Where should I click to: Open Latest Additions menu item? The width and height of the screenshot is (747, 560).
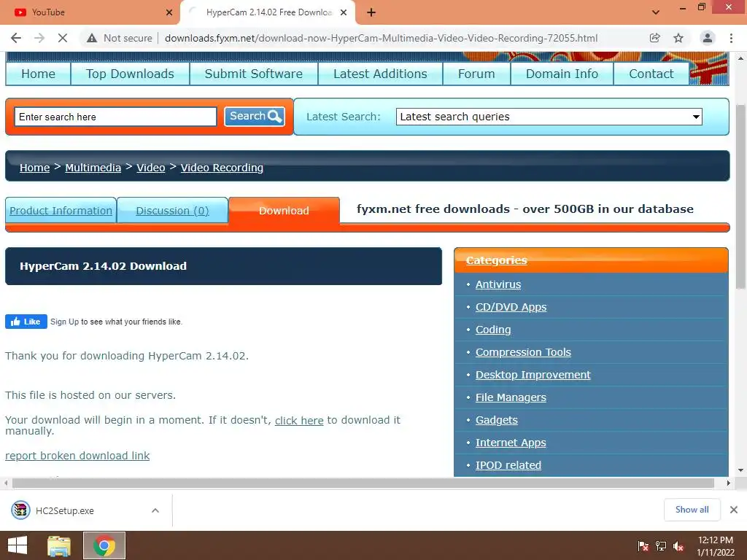pos(380,74)
